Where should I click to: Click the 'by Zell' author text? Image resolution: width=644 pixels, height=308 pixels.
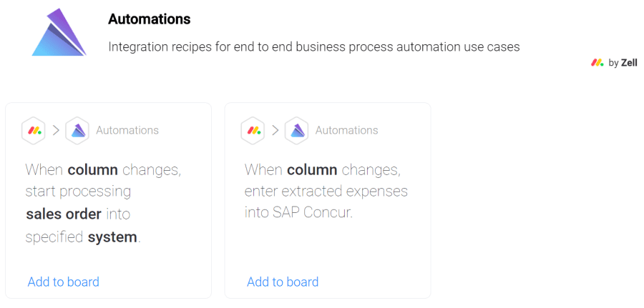623,63
